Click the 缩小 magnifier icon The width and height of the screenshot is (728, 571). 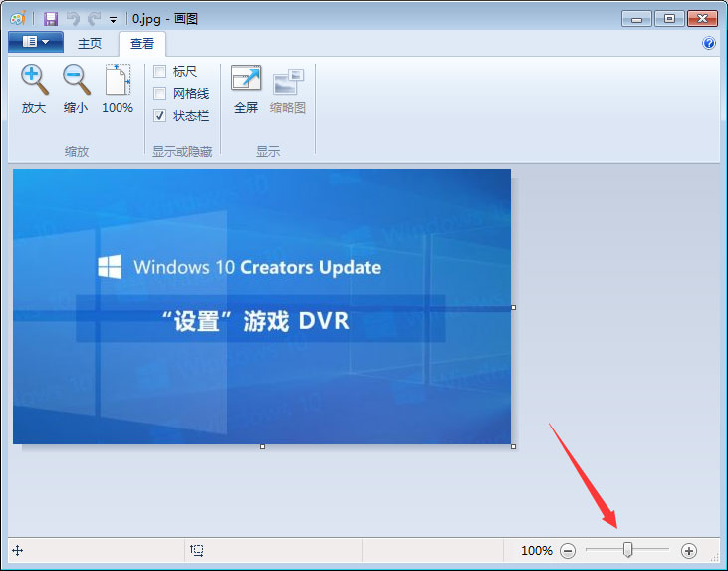76,80
